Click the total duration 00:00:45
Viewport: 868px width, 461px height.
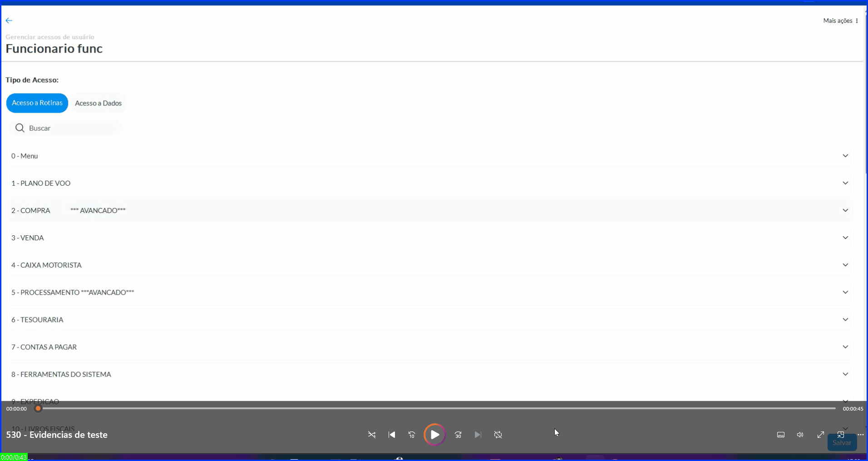pos(853,409)
